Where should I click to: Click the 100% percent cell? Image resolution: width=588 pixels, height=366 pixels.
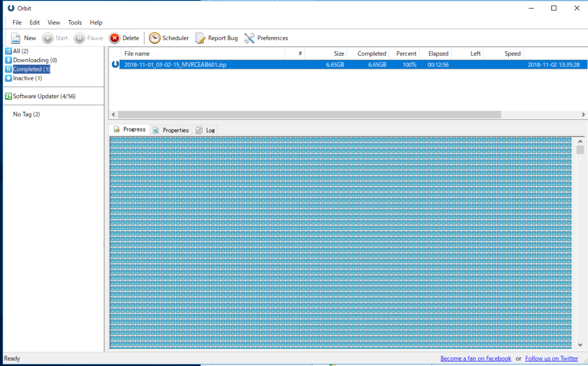pos(409,64)
